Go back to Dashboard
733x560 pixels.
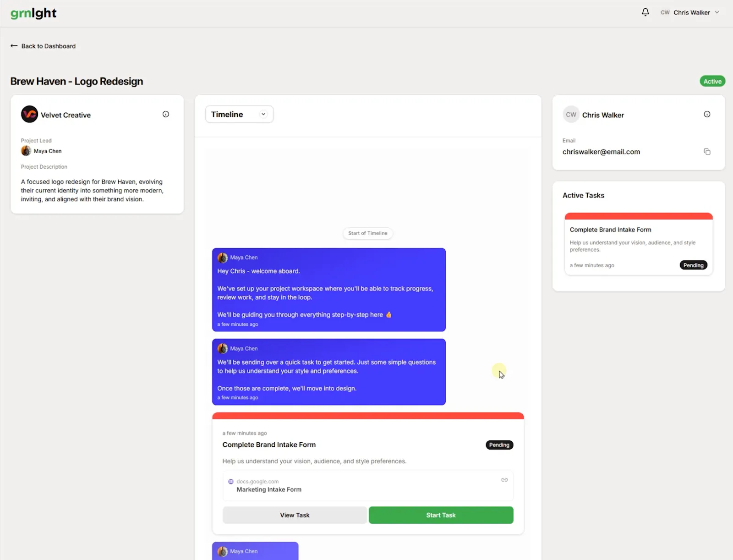click(43, 46)
